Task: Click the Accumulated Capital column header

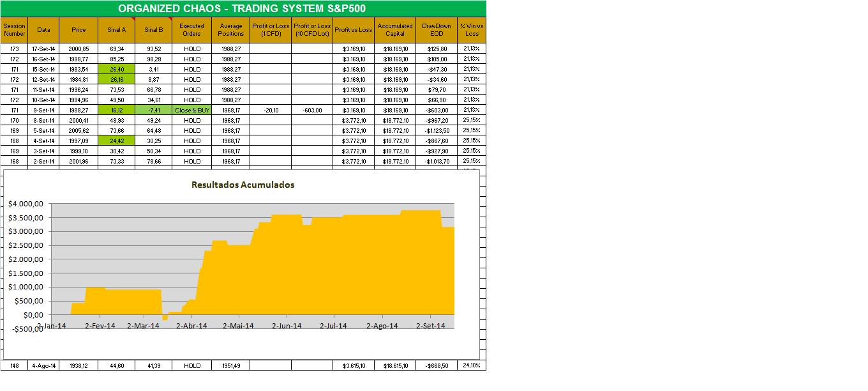Action: pyautogui.click(x=395, y=30)
